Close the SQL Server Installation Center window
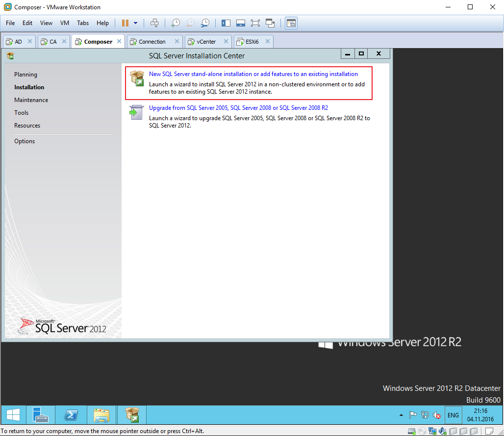 (x=378, y=53)
